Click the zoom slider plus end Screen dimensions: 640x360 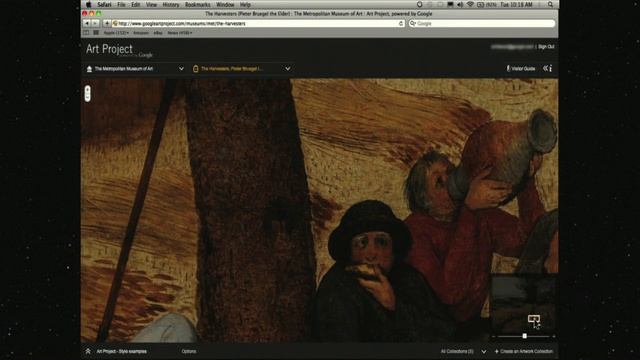(x=553, y=336)
